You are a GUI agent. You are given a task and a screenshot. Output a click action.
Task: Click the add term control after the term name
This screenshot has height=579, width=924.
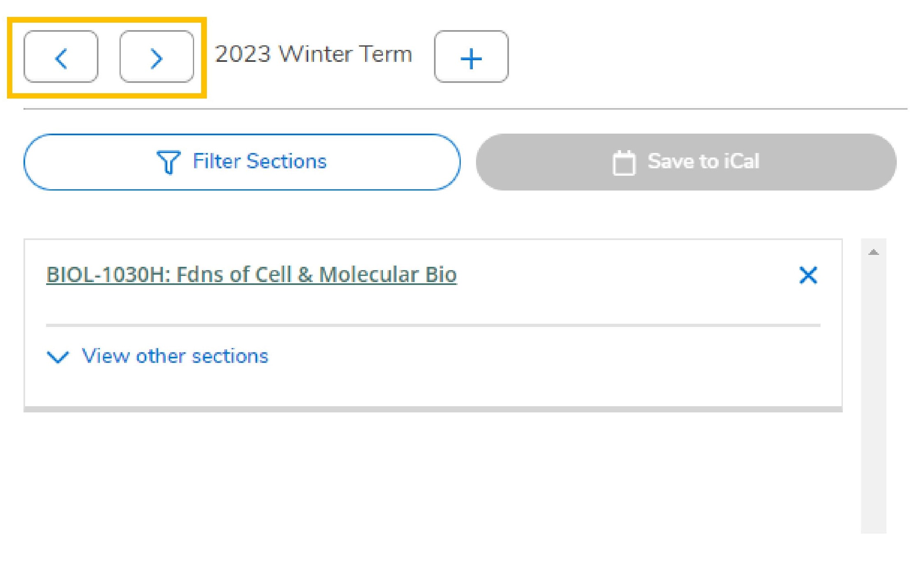471,58
